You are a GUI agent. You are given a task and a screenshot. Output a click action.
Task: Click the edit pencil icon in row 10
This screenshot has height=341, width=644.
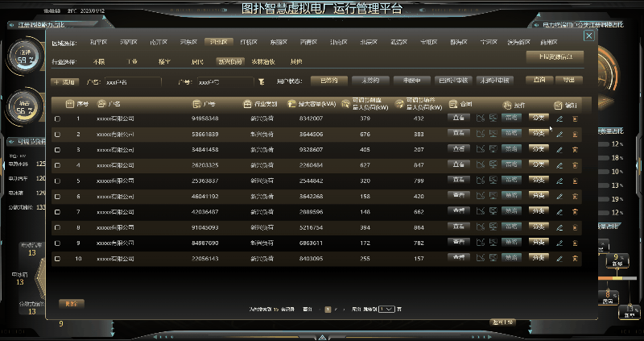point(559,259)
